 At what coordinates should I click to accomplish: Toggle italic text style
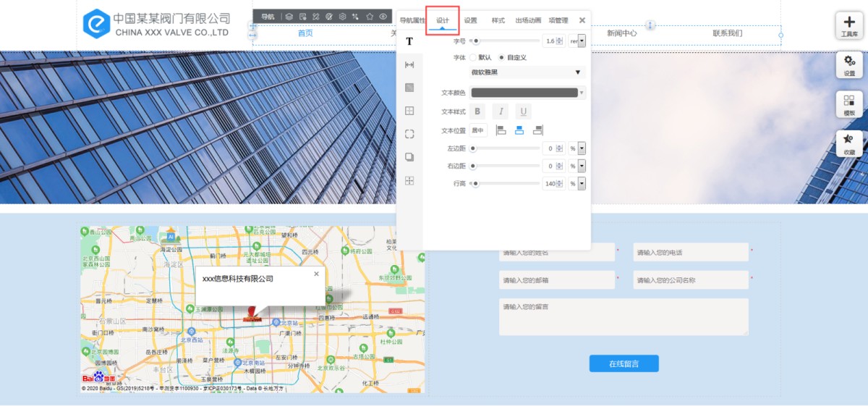[x=501, y=111]
